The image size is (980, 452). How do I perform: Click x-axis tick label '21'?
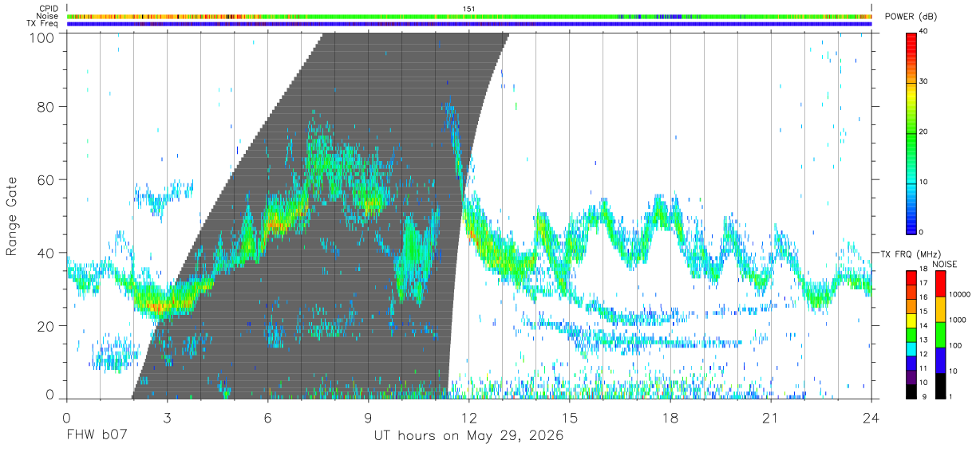[771, 417]
